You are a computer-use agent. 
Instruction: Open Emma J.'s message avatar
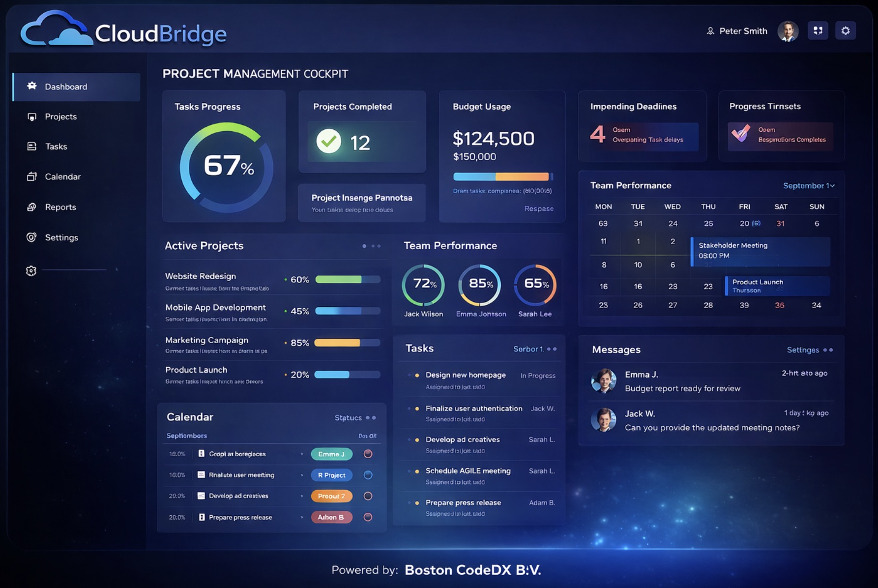click(604, 381)
